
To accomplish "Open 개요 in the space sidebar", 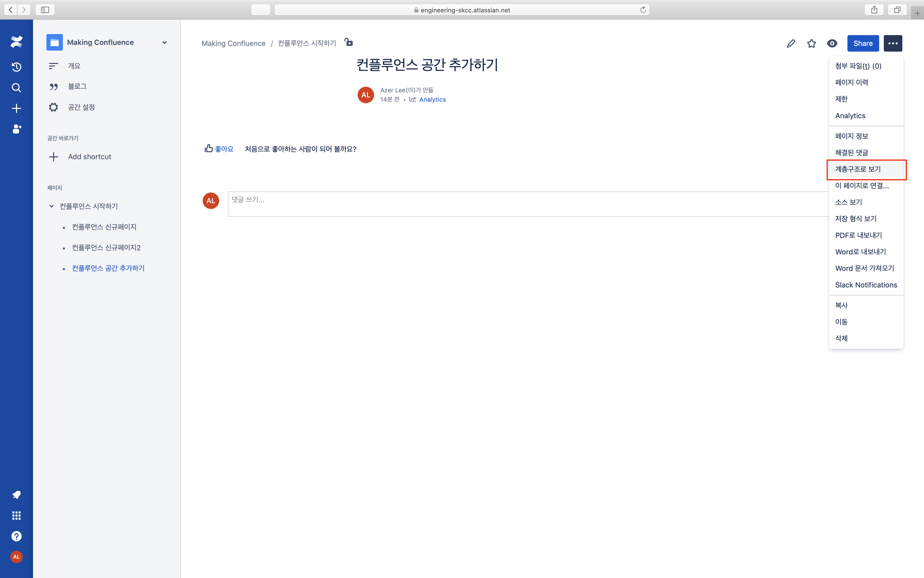I will coord(74,66).
